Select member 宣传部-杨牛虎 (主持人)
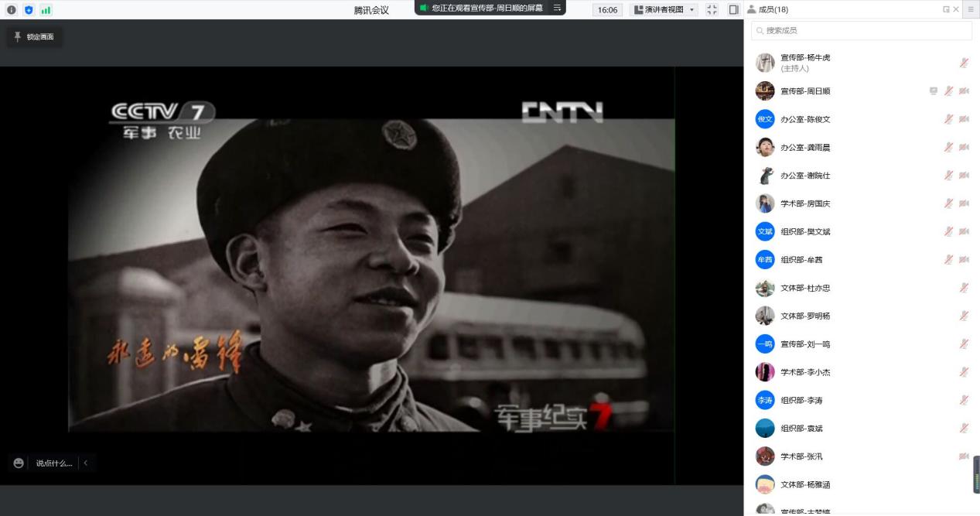Image resolution: width=980 pixels, height=516 pixels. pyautogui.click(x=862, y=63)
